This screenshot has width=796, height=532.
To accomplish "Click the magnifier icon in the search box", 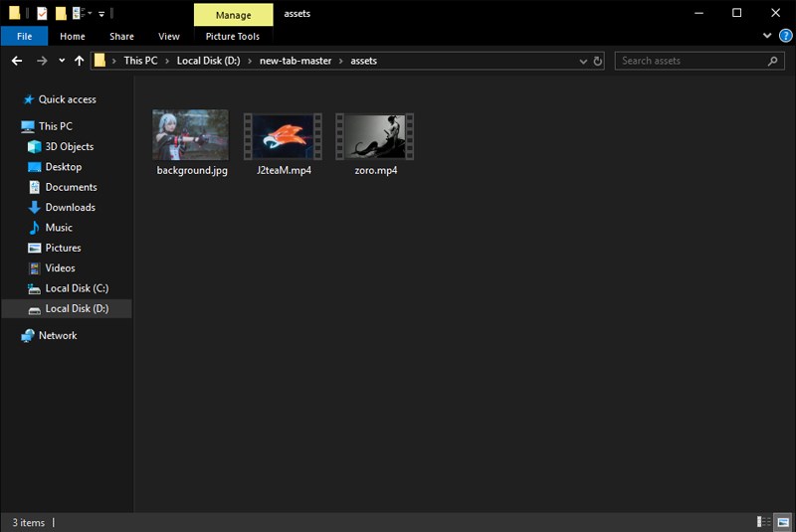I will (x=772, y=61).
